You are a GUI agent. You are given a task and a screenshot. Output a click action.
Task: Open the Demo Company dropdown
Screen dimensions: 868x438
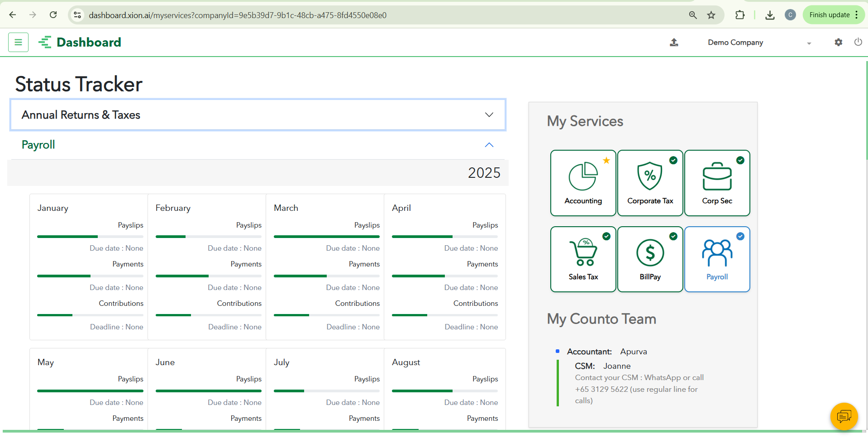pyautogui.click(x=759, y=43)
